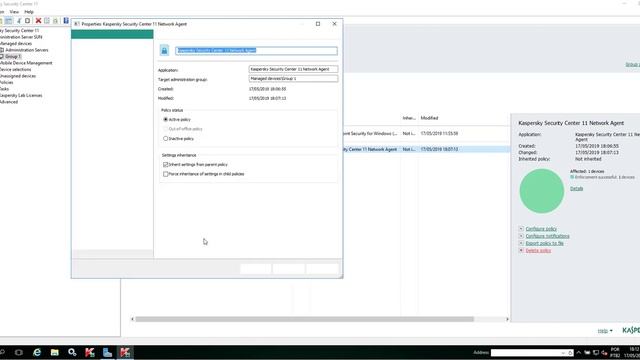Open the magnifier and gear taskbar app

72,352
